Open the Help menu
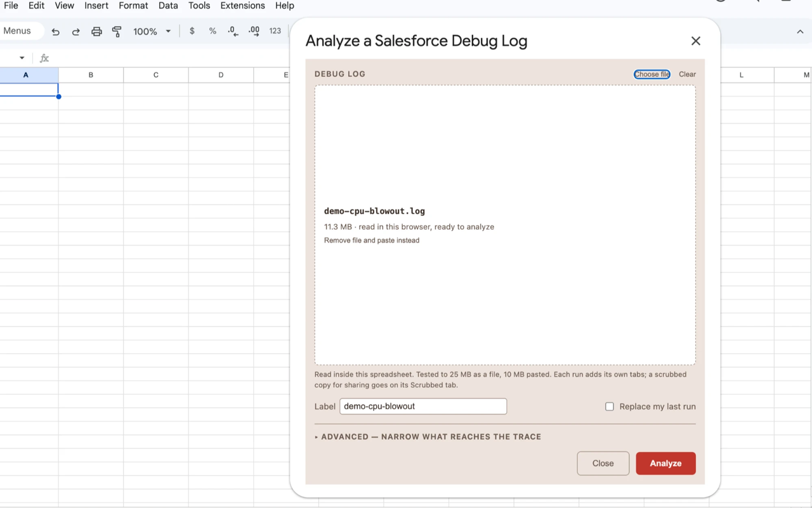The image size is (812, 508). pyautogui.click(x=285, y=6)
